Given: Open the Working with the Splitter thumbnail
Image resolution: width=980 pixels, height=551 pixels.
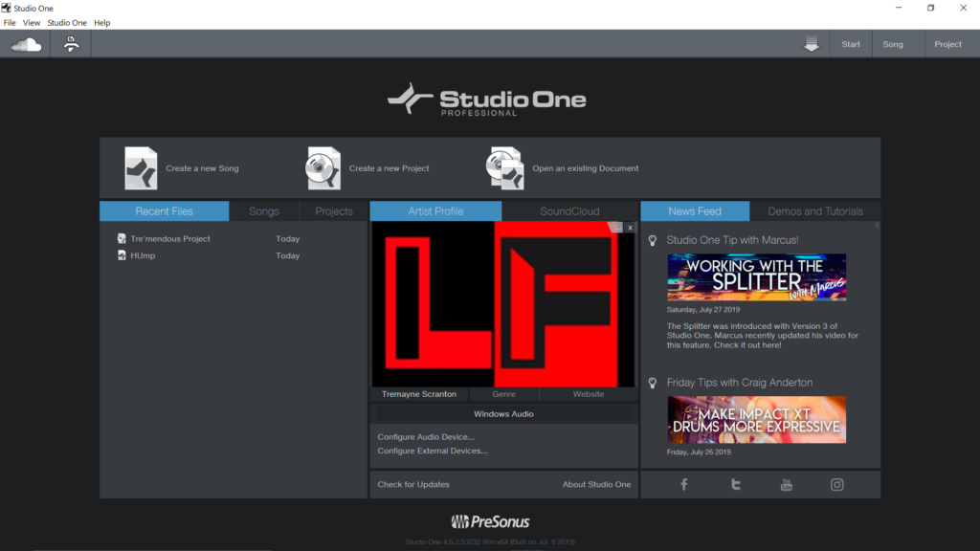Looking at the screenshot, I should click(756, 277).
